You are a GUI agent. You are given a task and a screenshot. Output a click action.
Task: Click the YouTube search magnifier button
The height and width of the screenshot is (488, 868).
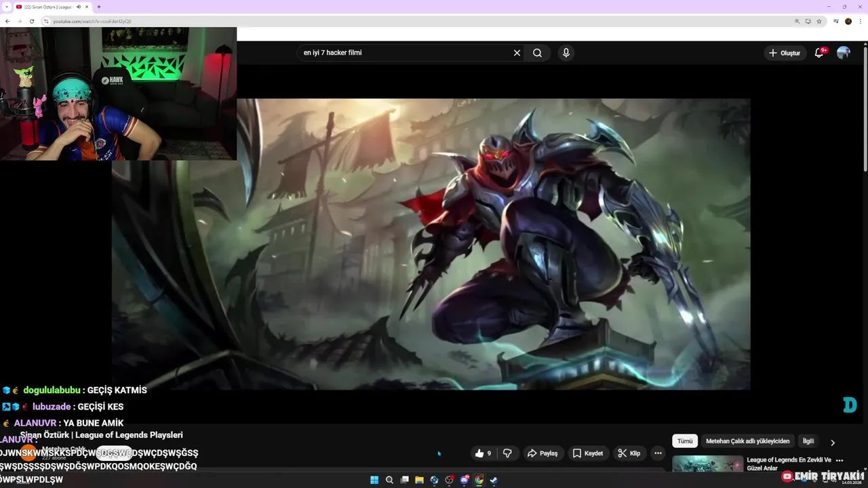538,53
